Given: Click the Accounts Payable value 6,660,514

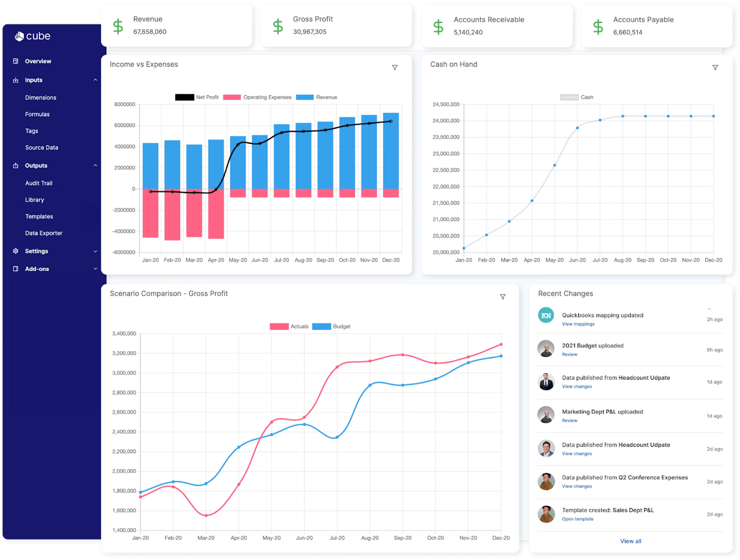Looking at the screenshot, I should tap(628, 32).
